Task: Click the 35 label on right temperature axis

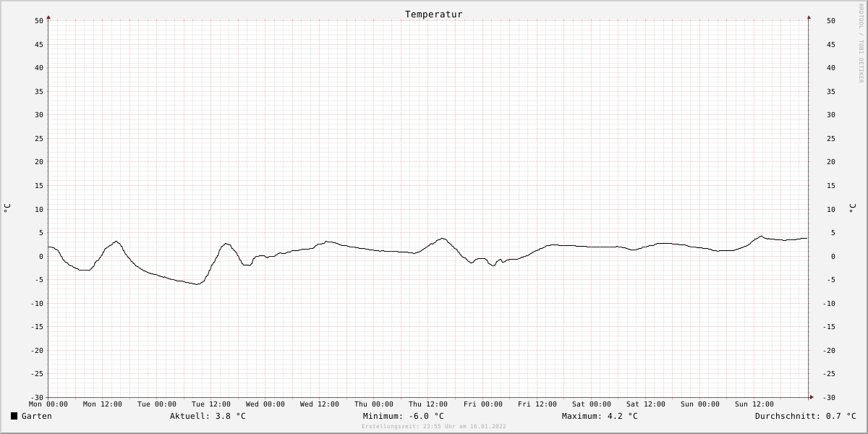Action: coord(831,91)
